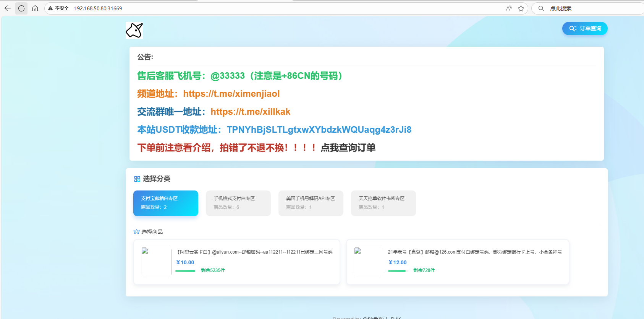Click the USDT address TPNYhBjSLTLgtxwXYbdzkWQUaqg4z3rJi8
This screenshot has width=644, height=319.
tap(319, 130)
